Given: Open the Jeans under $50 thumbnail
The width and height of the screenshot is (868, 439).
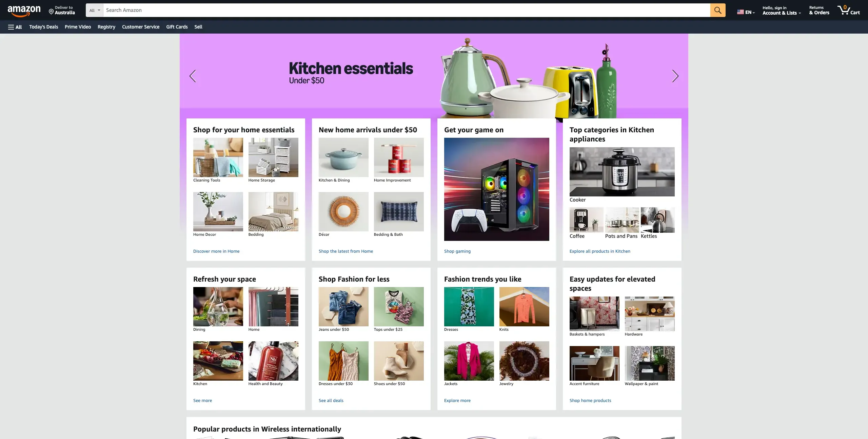Looking at the screenshot, I should click(x=343, y=307).
